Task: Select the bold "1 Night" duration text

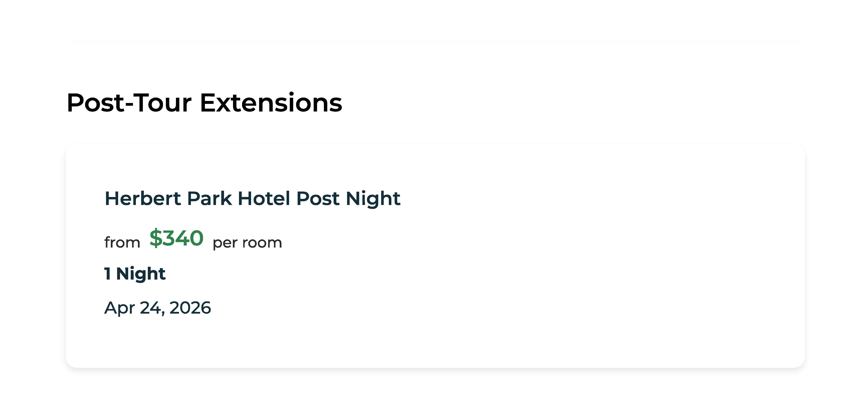Action: pyautogui.click(x=135, y=273)
